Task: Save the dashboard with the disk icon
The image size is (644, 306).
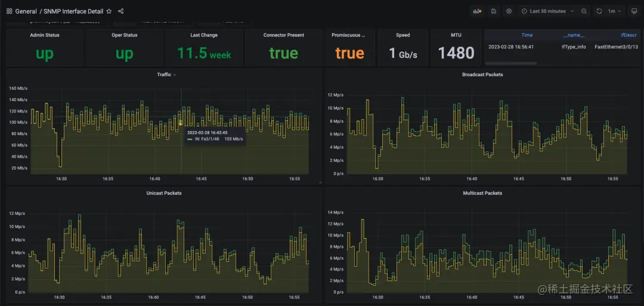Action: (494, 11)
